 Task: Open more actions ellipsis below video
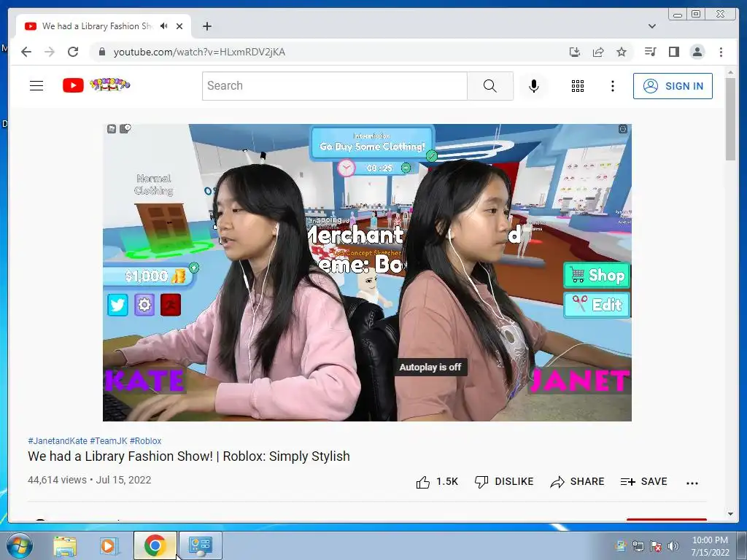pos(692,483)
